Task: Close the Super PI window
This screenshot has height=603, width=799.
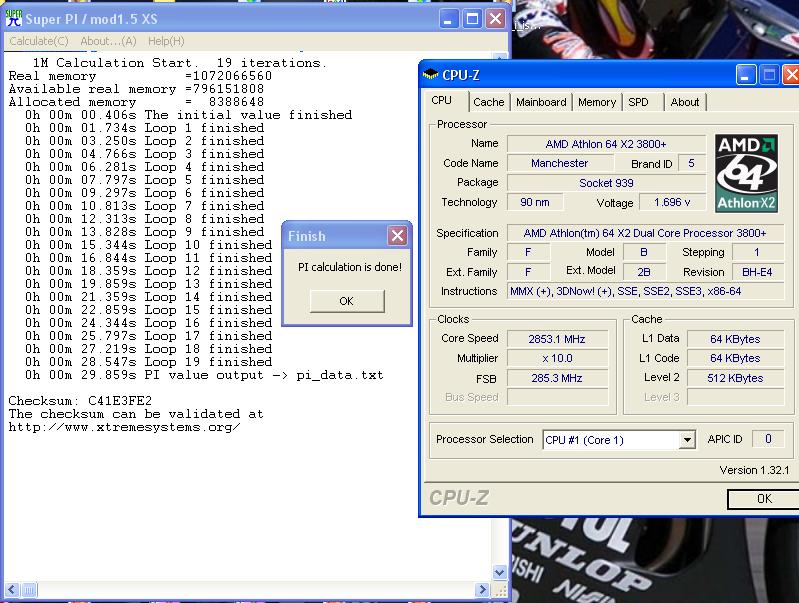Action: coord(495,19)
